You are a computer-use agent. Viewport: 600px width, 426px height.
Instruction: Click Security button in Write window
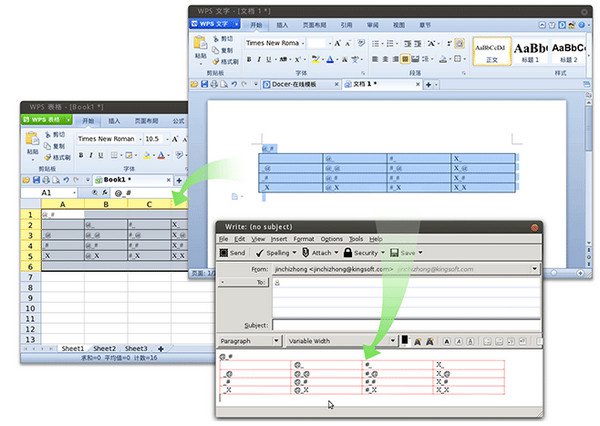(361, 253)
